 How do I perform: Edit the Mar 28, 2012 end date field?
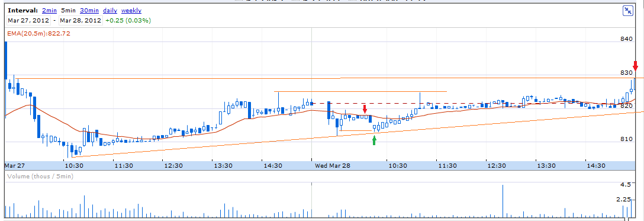[x=80, y=20]
